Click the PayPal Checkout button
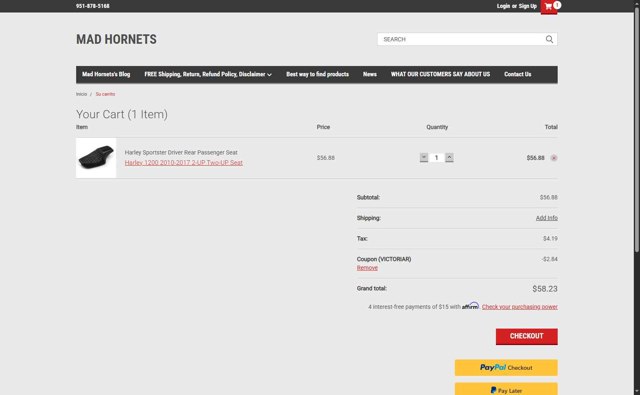This screenshot has height=395, width=640. tap(506, 368)
